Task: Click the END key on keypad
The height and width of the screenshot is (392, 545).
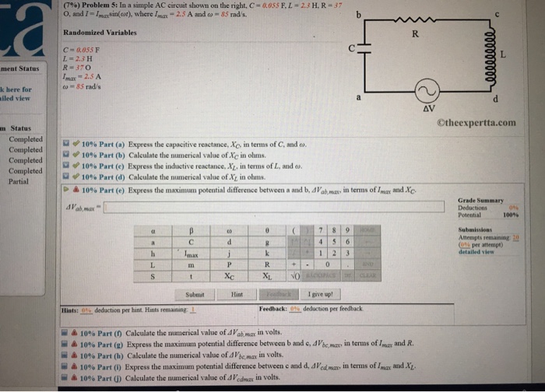Action: [367, 264]
